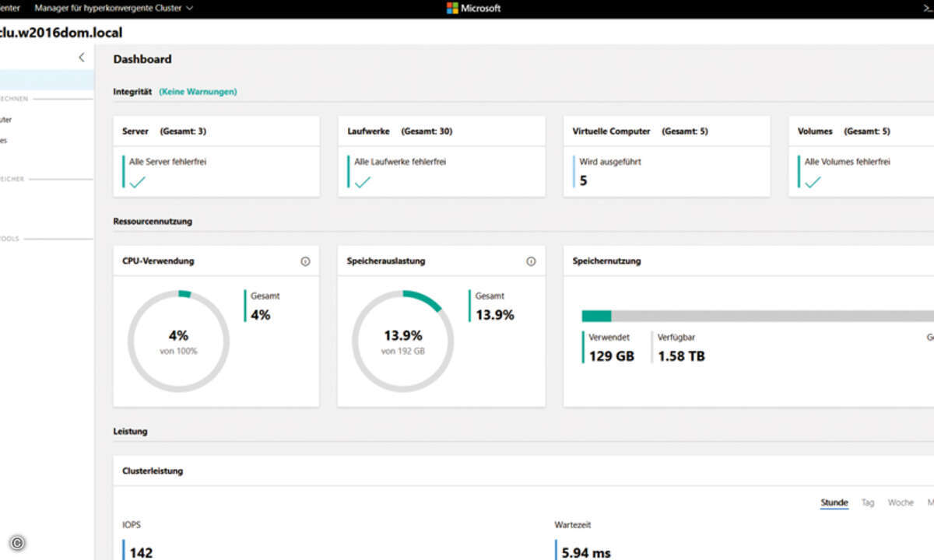Open the Manager für hyperkonvergente Cluster dropdown

tap(114, 9)
